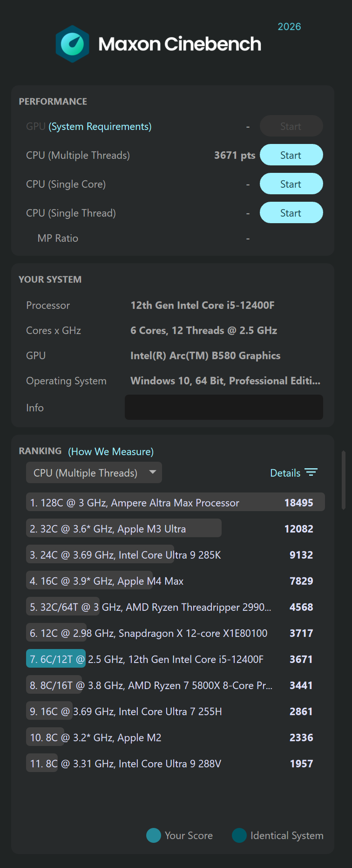Click the Your Score legend circle

point(153,835)
